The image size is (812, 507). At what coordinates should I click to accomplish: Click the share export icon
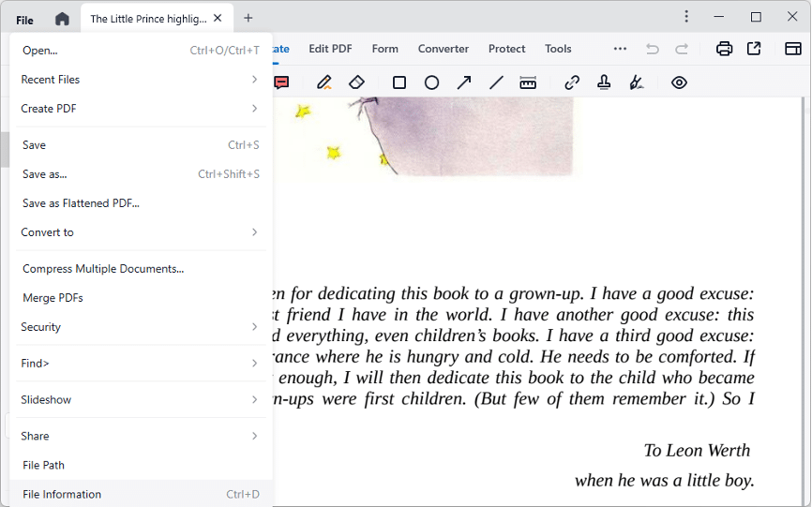[x=754, y=49]
